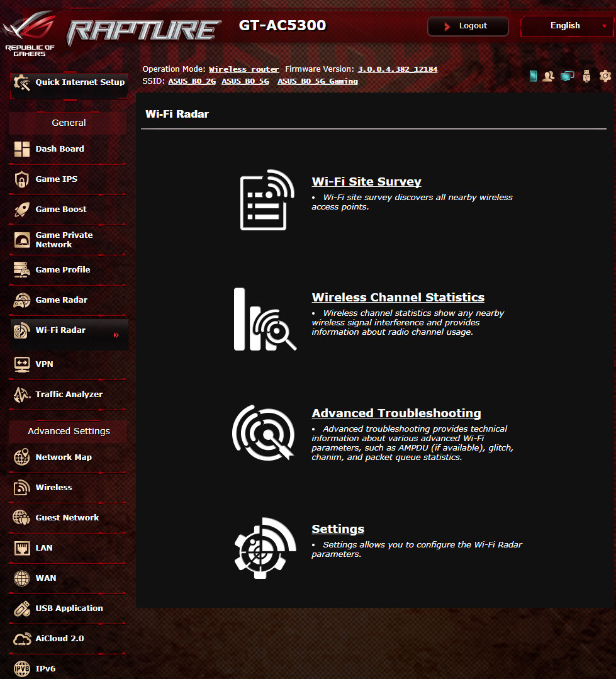Open the AiCloud 2.0 label

tap(60, 639)
